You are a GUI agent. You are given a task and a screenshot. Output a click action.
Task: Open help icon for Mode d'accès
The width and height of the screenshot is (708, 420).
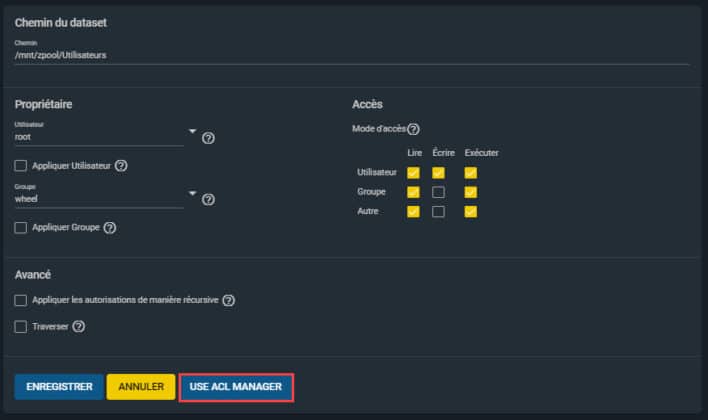(413, 129)
